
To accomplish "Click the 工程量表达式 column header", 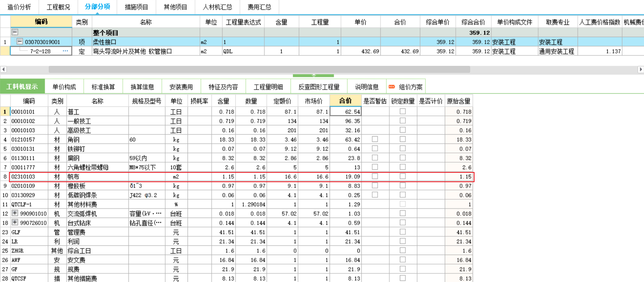I will (x=243, y=22).
